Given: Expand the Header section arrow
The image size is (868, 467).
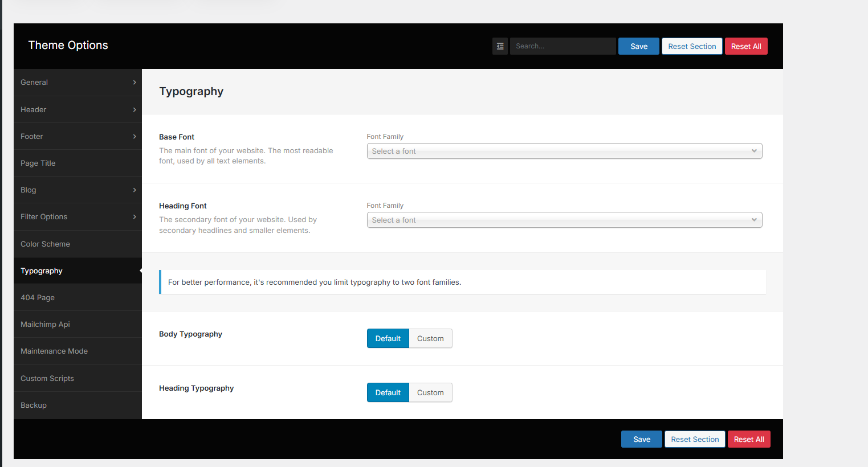Looking at the screenshot, I should pos(135,110).
